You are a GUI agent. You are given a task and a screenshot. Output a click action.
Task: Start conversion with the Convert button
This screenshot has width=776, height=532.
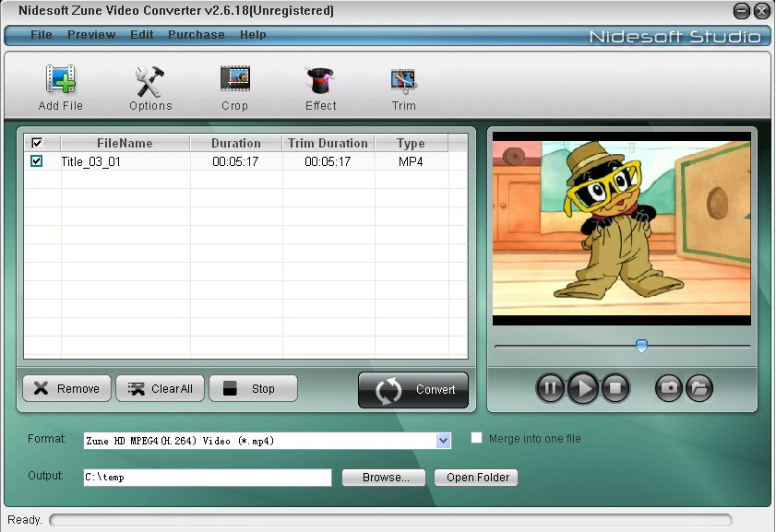[413, 390]
